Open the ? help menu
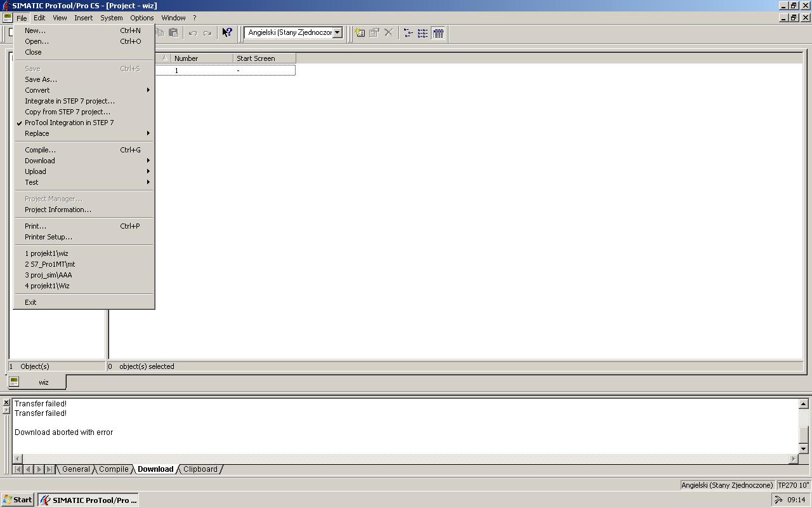 (195, 18)
